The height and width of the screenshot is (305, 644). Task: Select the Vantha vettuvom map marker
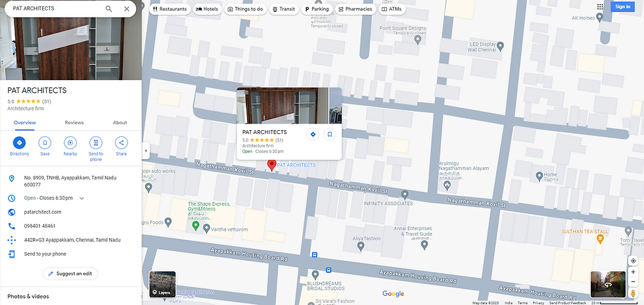[x=206, y=229]
